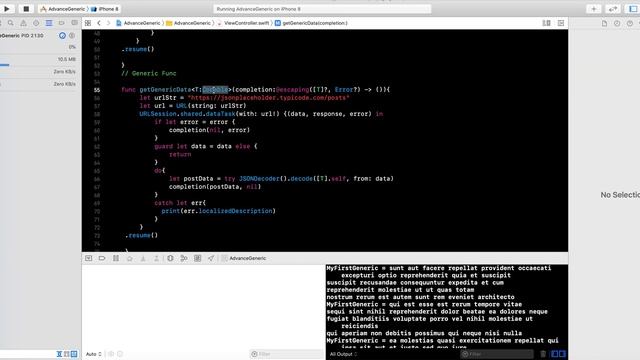Select the Debug navigator icon
Viewport: 640px width, 360px height.
coord(49,23)
